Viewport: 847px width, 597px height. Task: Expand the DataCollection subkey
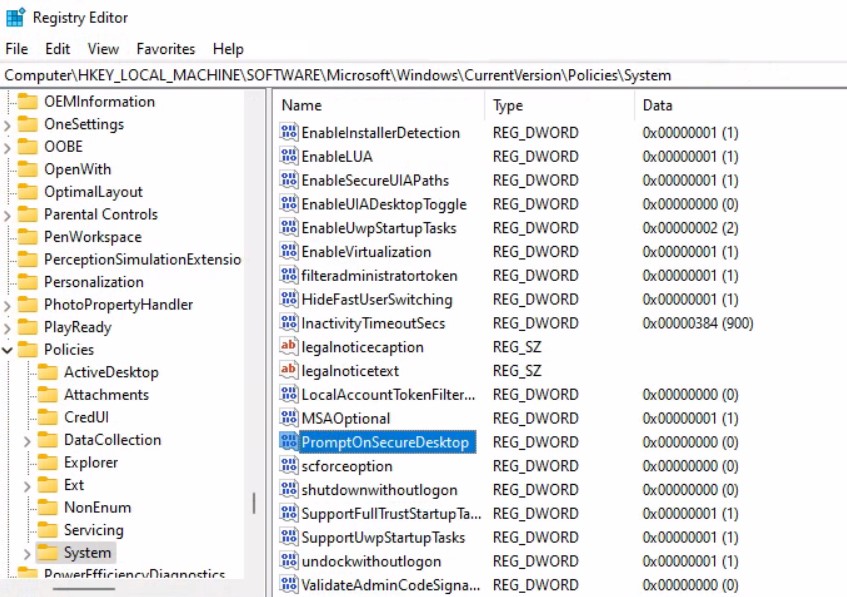pos(27,441)
